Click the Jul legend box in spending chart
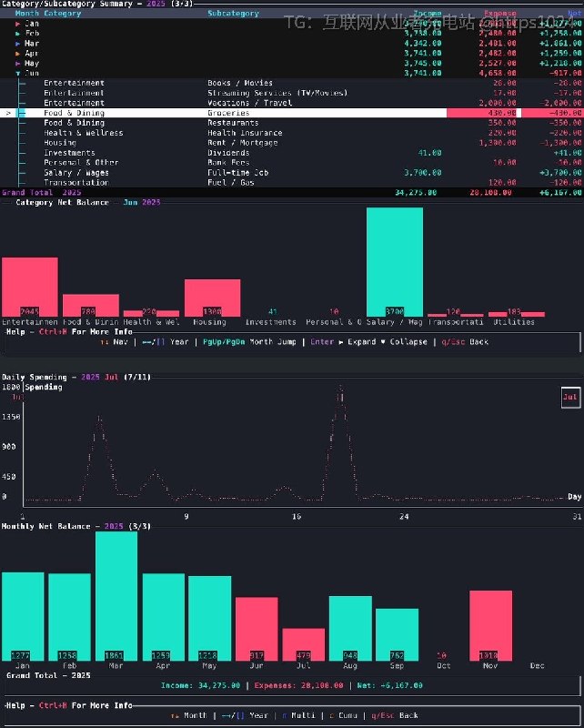 [x=570, y=398]
